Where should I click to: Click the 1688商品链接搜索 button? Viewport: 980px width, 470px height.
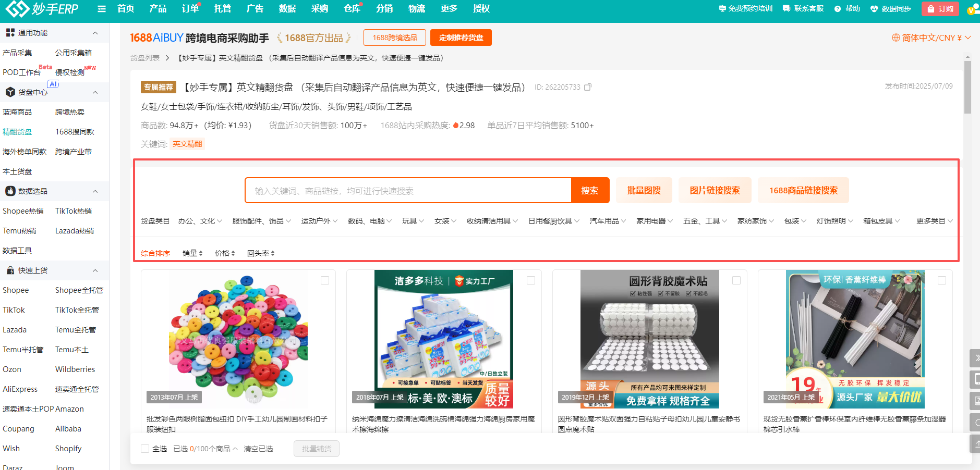tap(803, 190)
